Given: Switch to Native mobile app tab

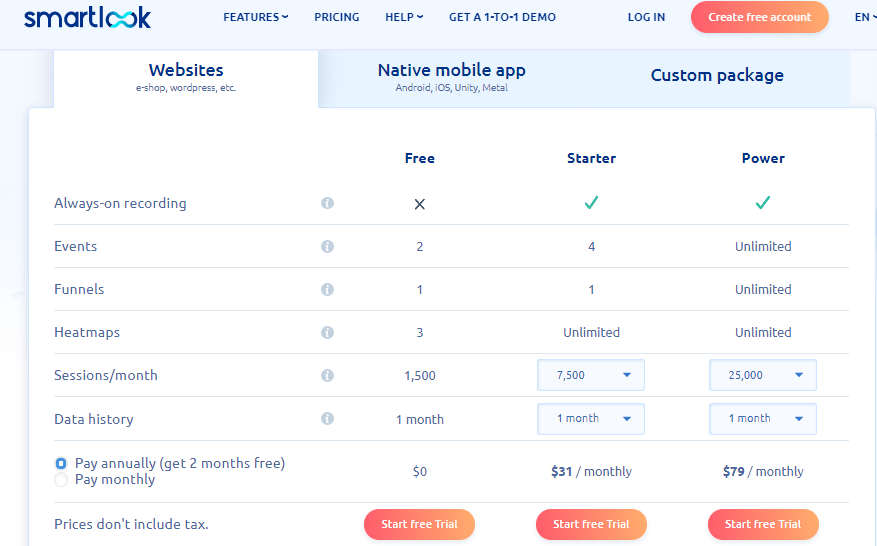Looking at the screenshot, I should tap(451, 77).
